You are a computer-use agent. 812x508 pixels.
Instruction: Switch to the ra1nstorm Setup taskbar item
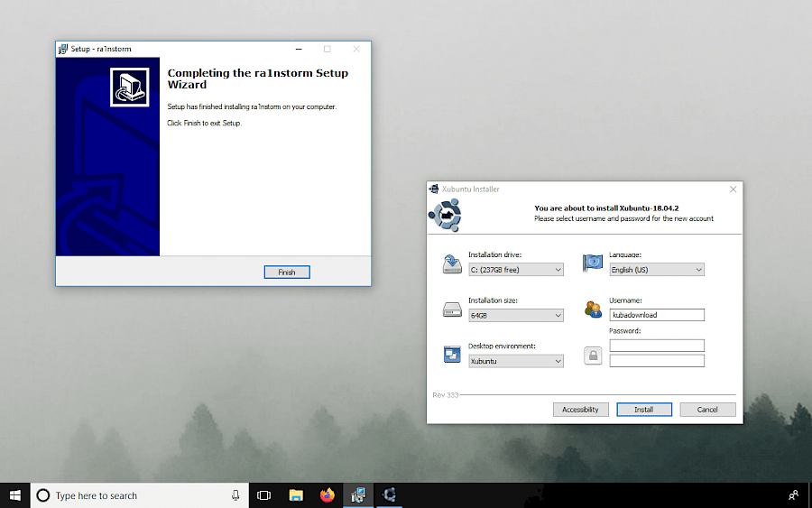(x=358, y=495)
